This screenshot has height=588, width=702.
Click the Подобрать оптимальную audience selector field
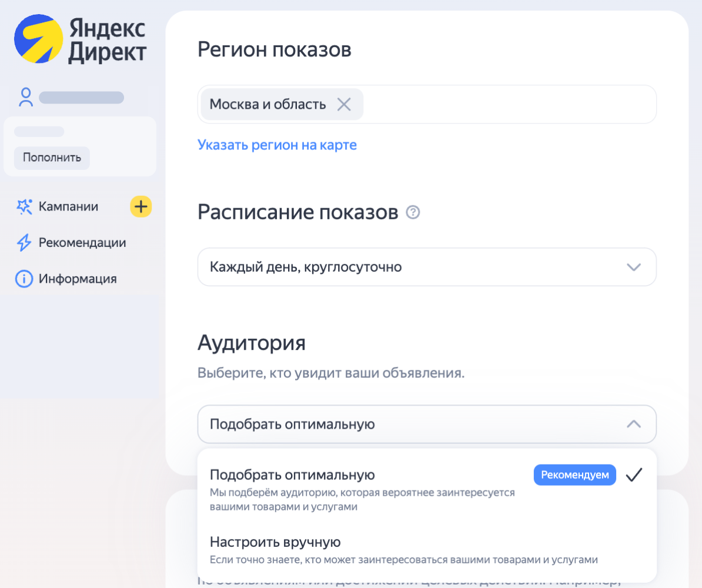pyautogui.click(x=427, y=424)
